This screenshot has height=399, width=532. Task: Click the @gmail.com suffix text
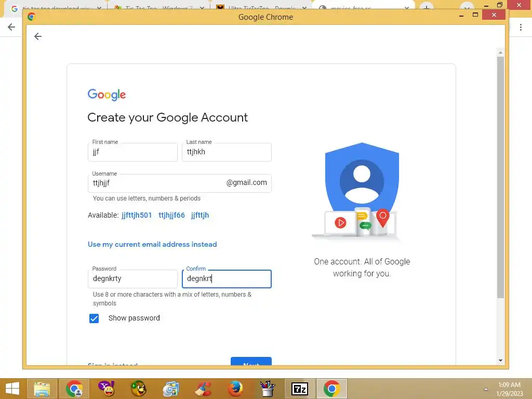(x=247, y=182)
